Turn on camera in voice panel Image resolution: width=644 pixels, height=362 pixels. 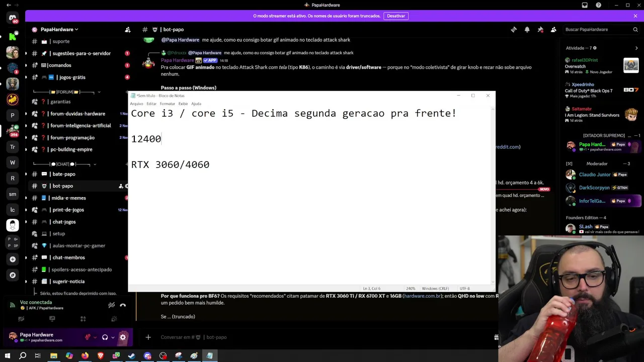click(x=21, y=319)
